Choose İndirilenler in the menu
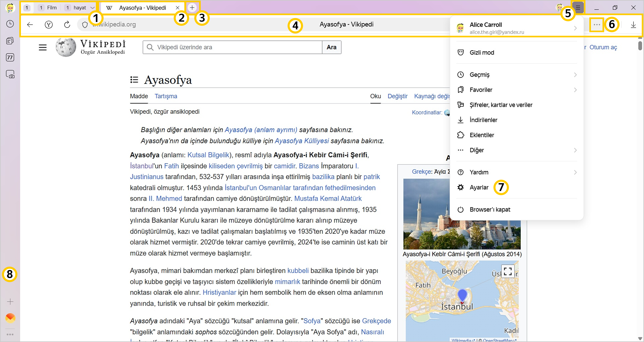Viewport: 644px width, 342px height. [x=516, y=120]
